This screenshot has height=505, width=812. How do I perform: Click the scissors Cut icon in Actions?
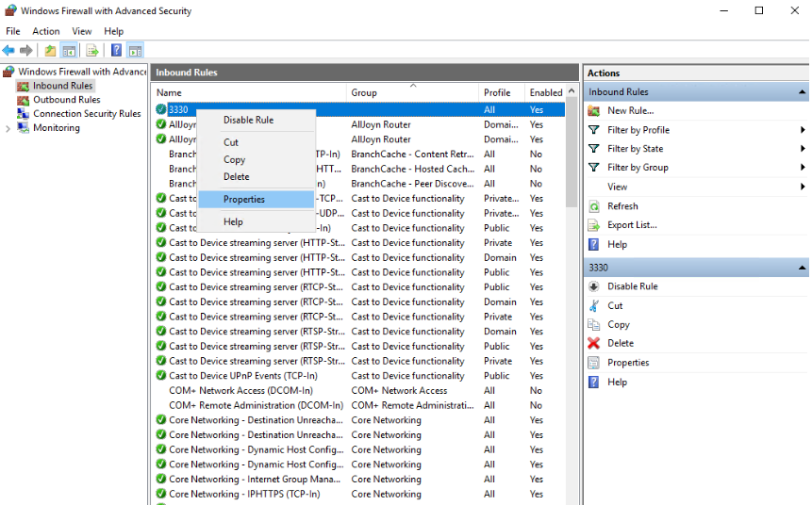tap(594, 306)
